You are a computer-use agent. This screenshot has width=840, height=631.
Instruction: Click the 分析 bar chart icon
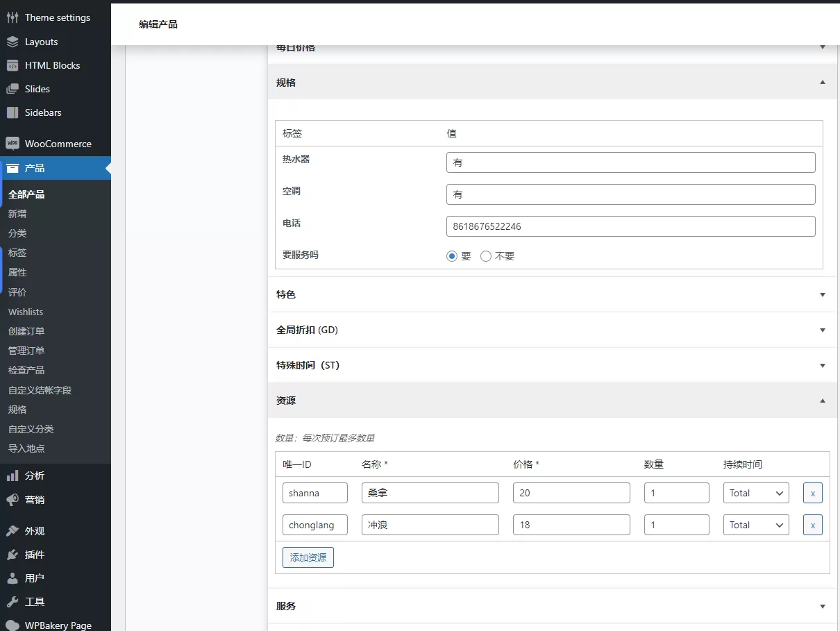[x=12, y=476]
